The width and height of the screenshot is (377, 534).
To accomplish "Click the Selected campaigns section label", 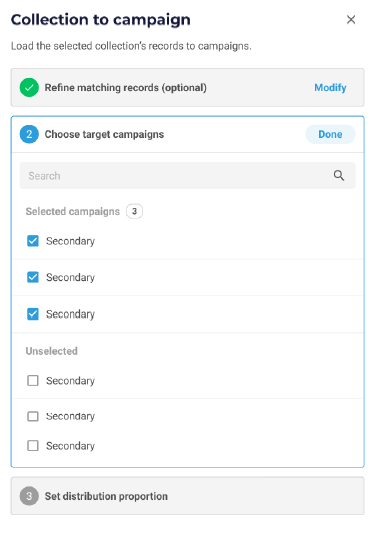I will [x=73, y=211].
